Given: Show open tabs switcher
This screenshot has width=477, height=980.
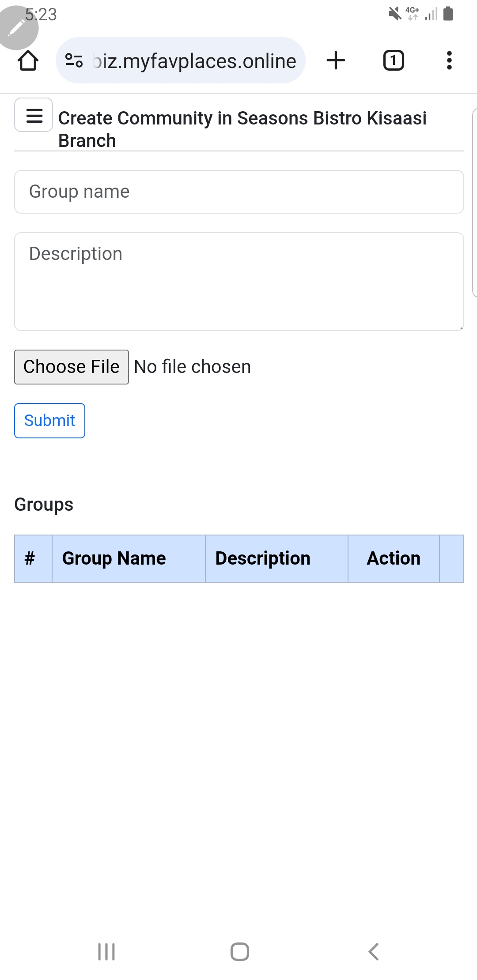Looking at the screenshot, I should coord(394,60).
